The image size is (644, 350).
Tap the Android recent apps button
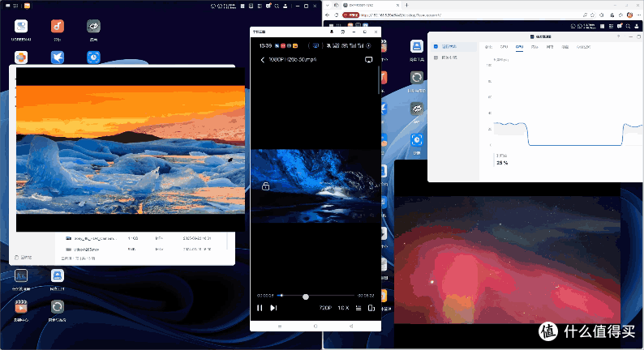coord(280,327)
